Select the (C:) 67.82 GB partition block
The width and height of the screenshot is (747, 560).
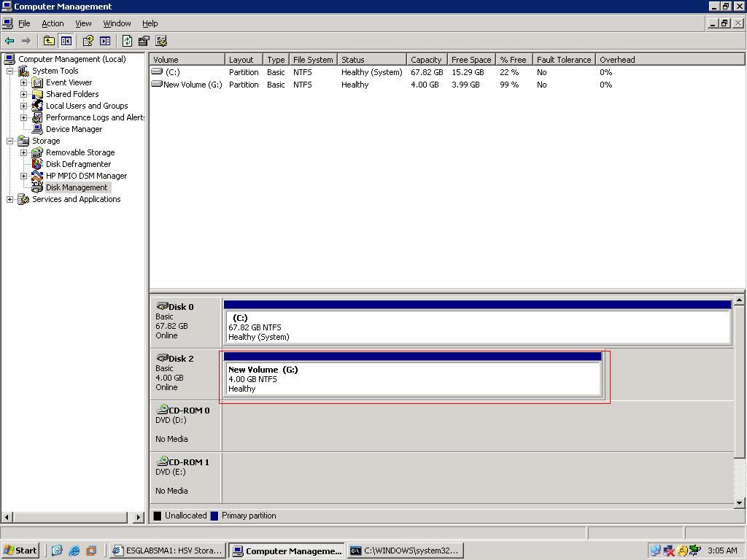[477, 322]
